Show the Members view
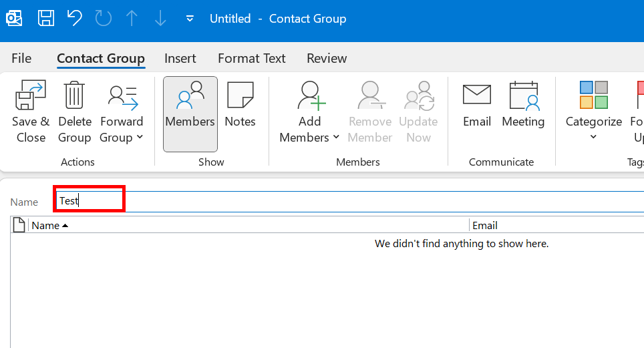 coord(190,114)
